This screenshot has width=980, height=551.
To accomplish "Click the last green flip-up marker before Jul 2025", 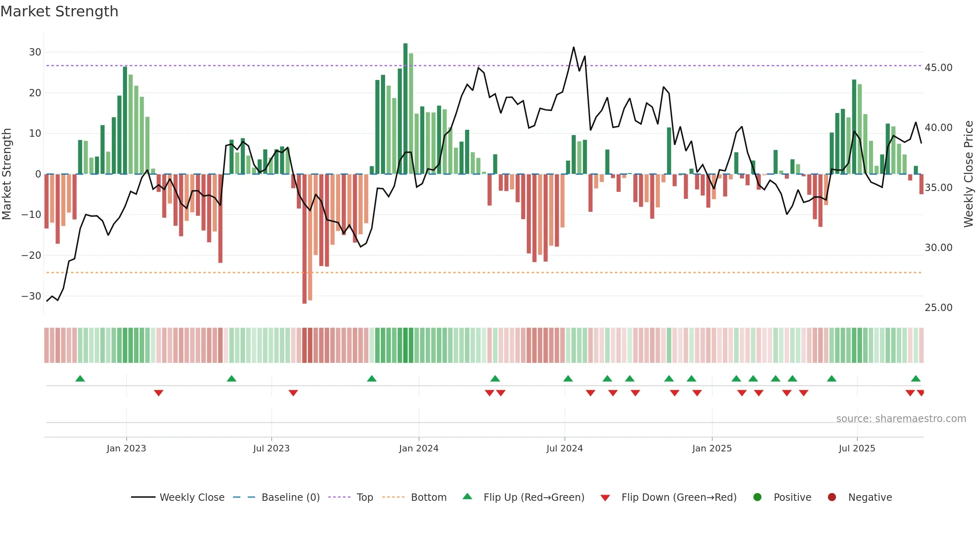I will click(832, 379).
